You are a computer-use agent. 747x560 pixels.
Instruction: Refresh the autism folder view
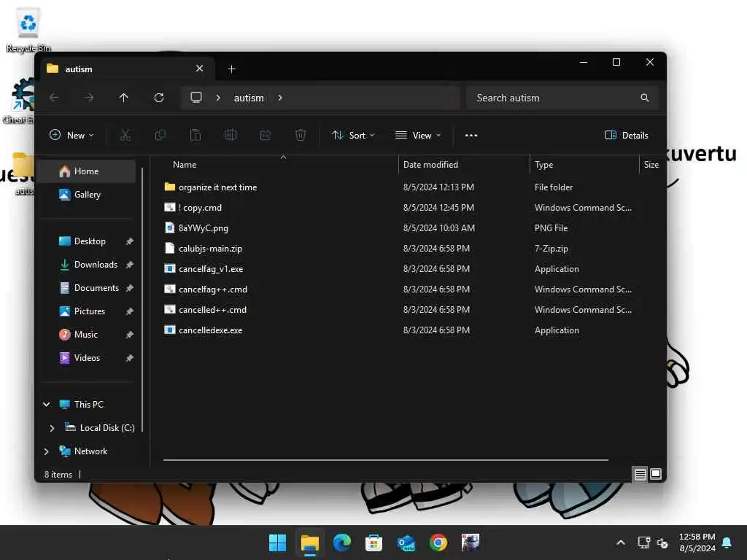[x=159, y=98]
